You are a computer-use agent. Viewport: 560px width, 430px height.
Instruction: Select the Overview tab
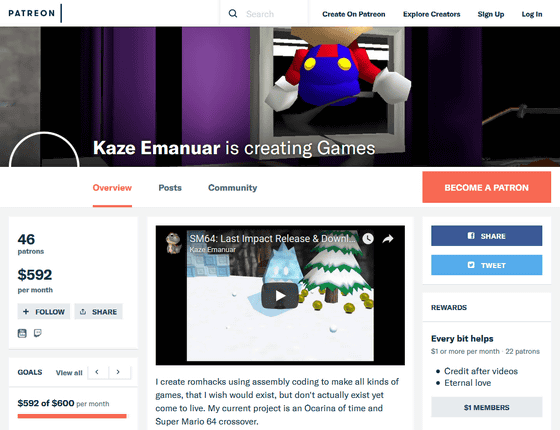[112, 188]
